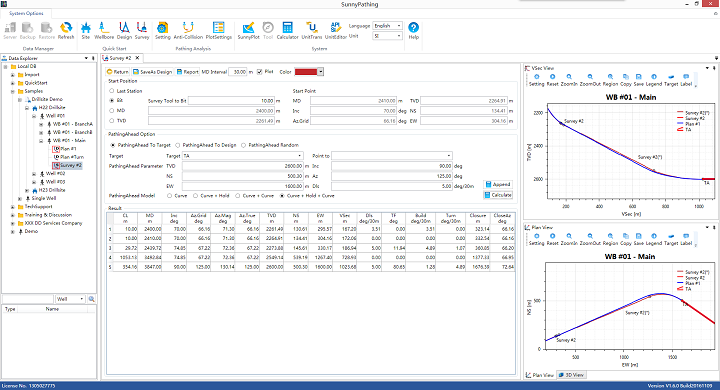Screen dimensions: 720x390
Task: Click Copy in the Plan View toolbar
Action: pyautogui.click(x=625, y=239)
